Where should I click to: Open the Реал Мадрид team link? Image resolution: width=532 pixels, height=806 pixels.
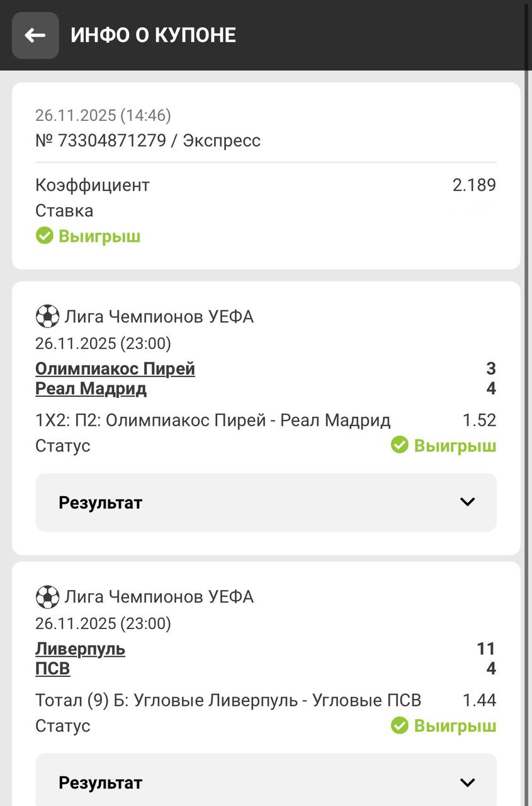pyautogui.click(x=91, y=389)
